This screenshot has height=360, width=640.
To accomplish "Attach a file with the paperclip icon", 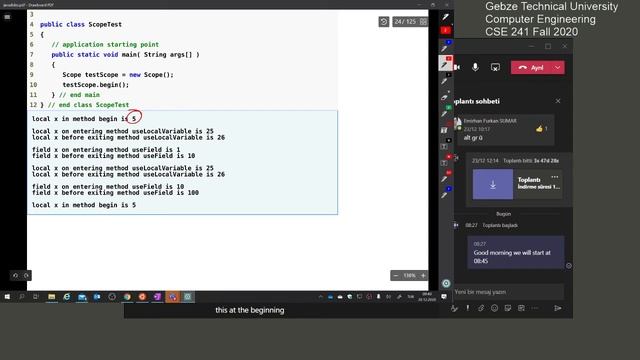I will (x=481, y=308).
